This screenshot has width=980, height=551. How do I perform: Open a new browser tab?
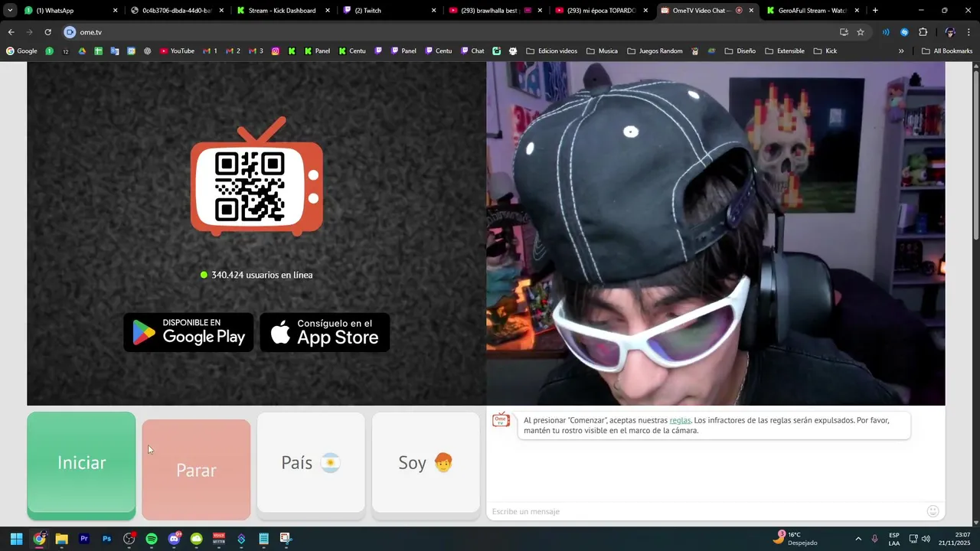pyautogui.click(x=875, y=11)
